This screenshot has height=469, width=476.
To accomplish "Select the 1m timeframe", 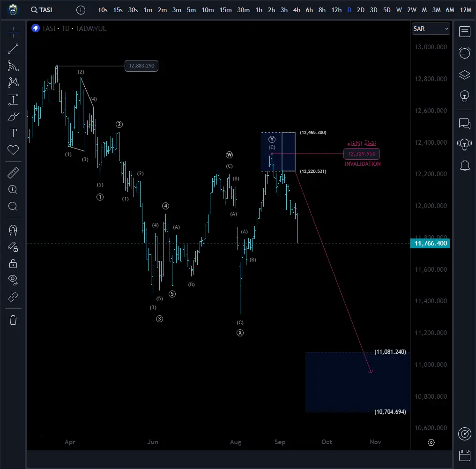I will 148,10.
